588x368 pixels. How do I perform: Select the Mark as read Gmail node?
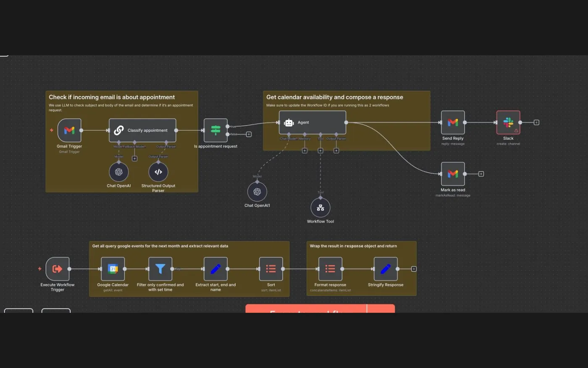[x=453, y=174]
